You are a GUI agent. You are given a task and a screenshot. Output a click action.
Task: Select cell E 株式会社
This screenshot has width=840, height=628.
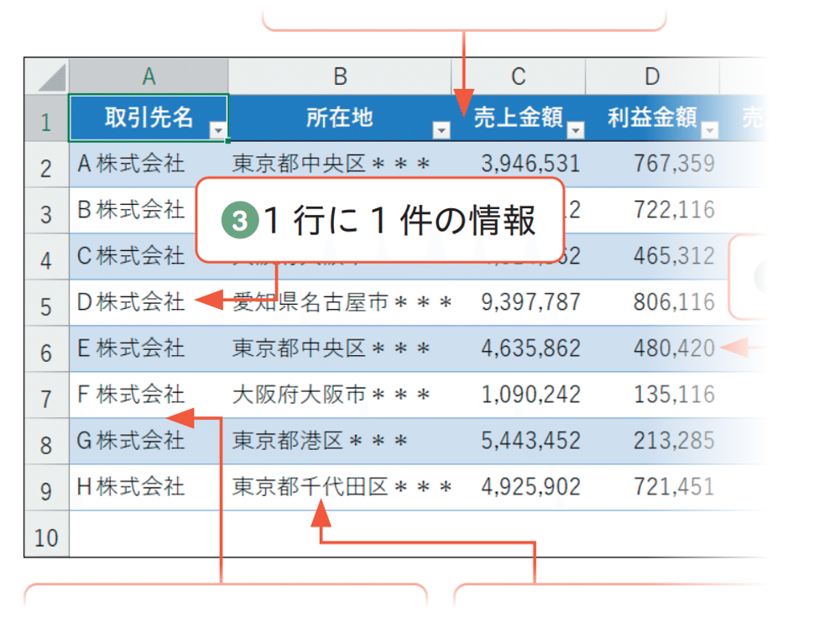pyautogui.click(x=149, y=348)
